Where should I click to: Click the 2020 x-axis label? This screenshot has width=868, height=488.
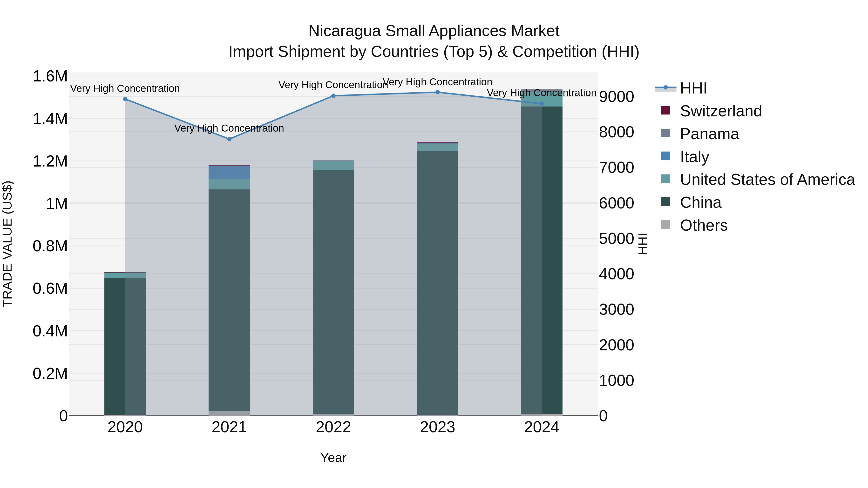pyautogui.click(x=125, y=427)
